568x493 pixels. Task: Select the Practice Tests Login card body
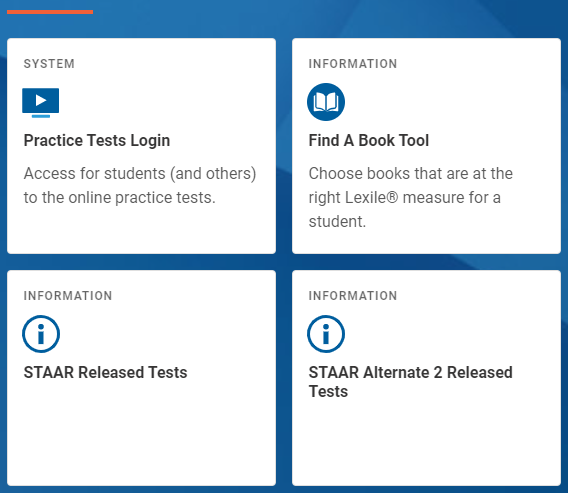141,146
